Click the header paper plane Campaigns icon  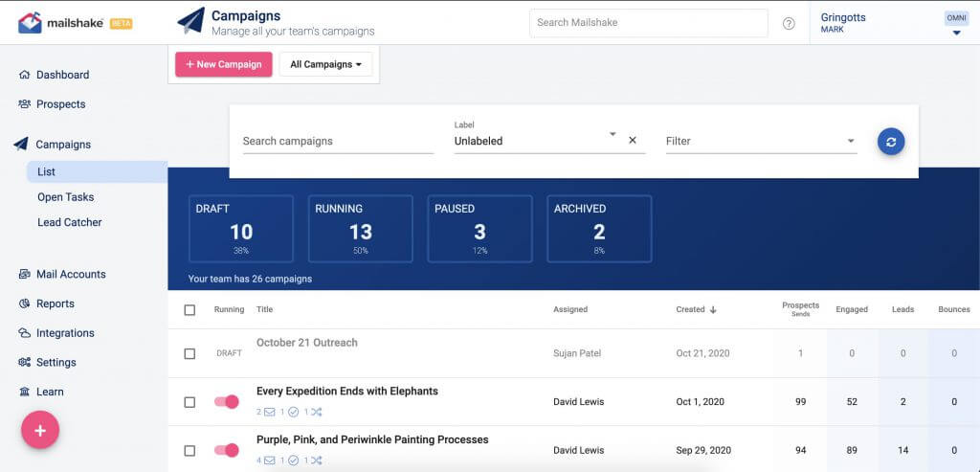click(x=190, y=21)
